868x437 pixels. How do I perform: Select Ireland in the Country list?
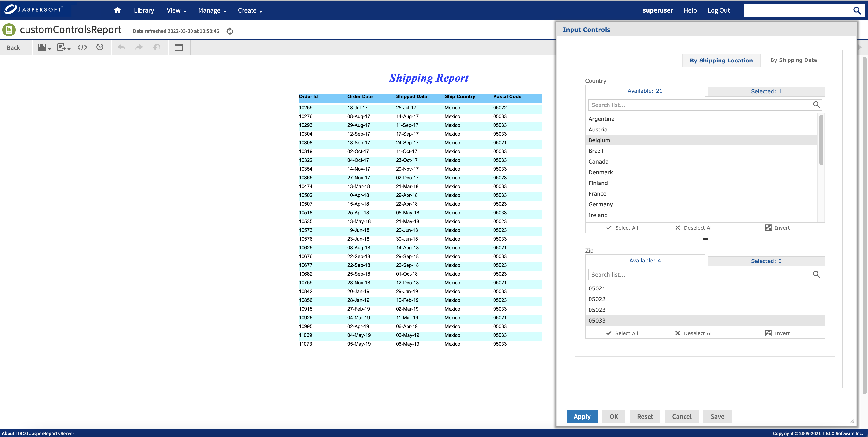702,215
